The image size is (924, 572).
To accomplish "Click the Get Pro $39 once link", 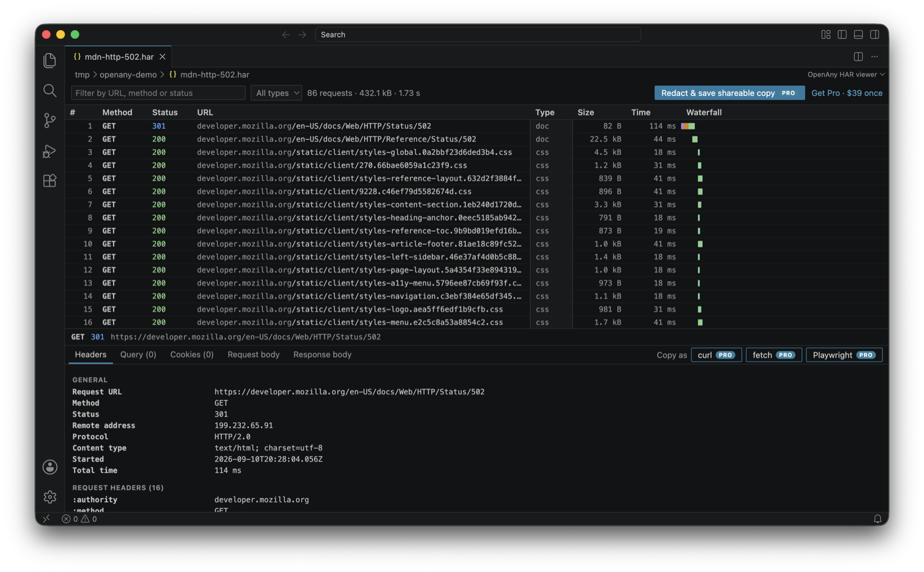I will (847, 93).
